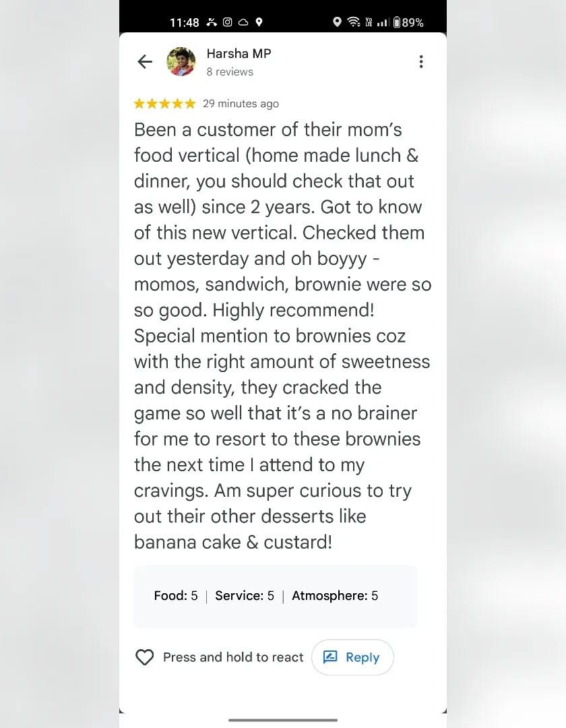This screenshot has width=566, height=728.
Task: Tap the battery 89% indicator
Action: click(x=408, y=22)
